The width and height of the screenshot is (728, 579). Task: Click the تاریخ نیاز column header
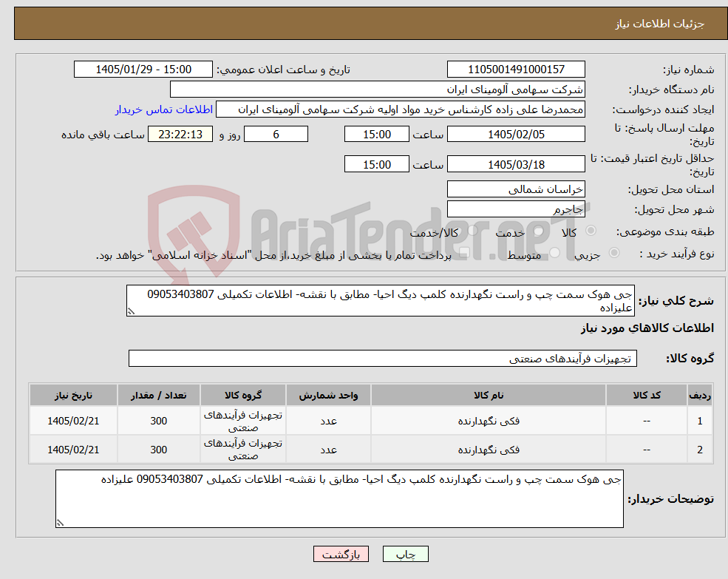tap(73, 395)
